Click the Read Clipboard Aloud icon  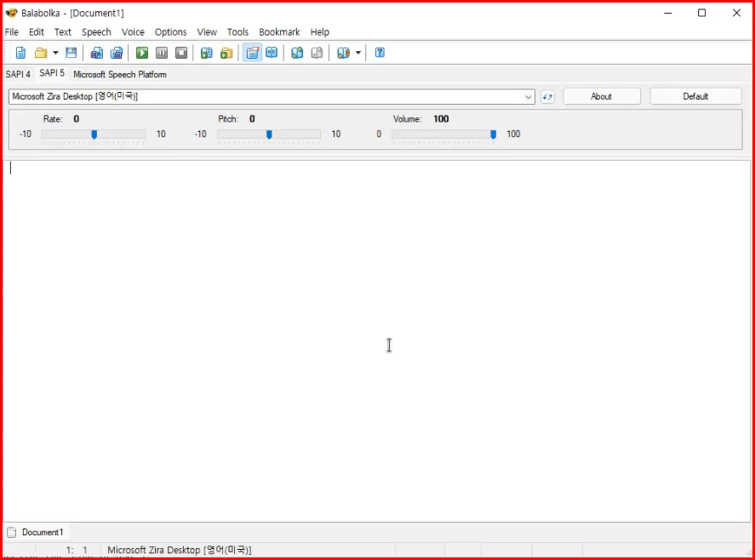[207, 53]
